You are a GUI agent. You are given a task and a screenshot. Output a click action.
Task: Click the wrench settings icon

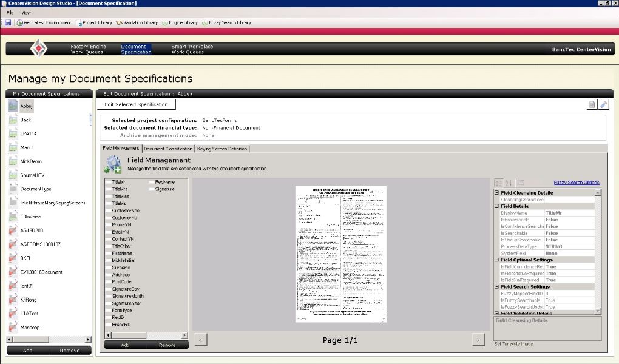(x=604, y=104)
